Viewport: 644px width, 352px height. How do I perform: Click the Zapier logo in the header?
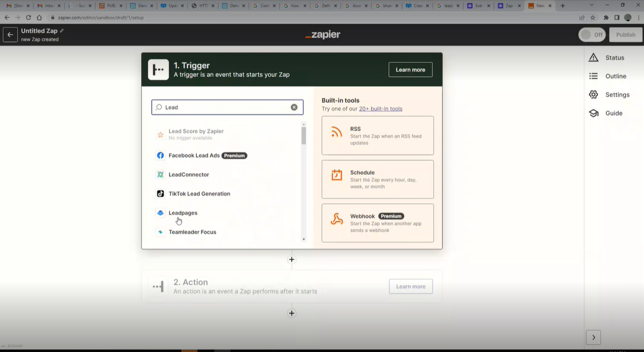[x=323, y=35]
